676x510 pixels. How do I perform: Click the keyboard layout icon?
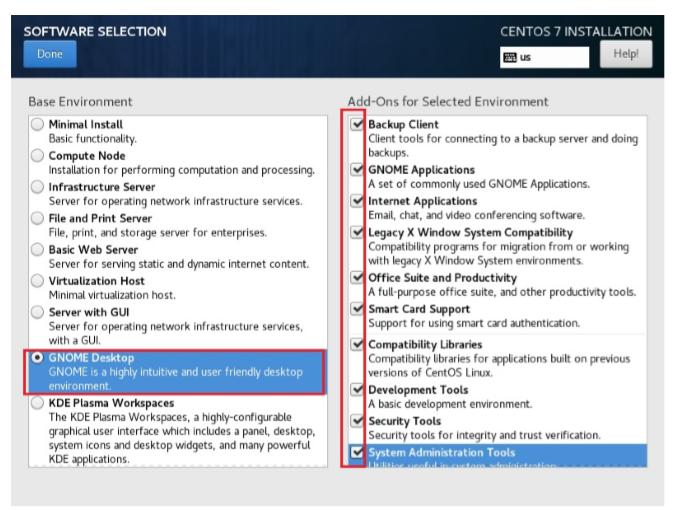(x=510, y=57)
